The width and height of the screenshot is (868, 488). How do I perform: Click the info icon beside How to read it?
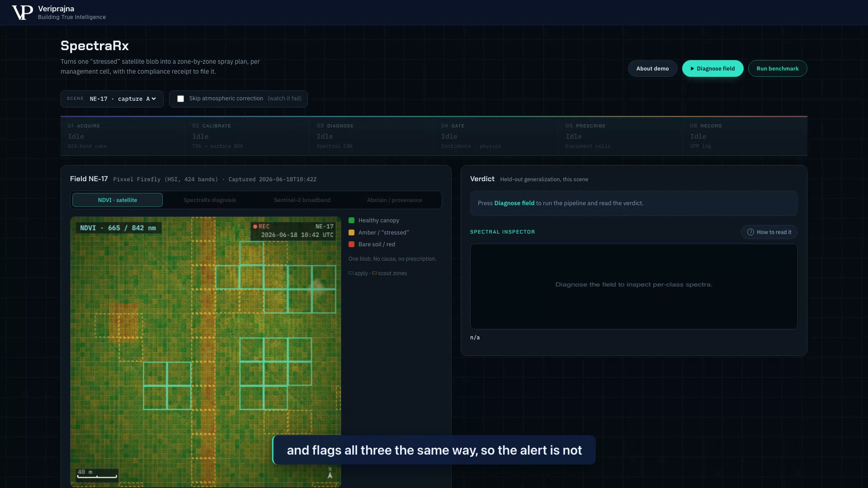tap(750, 232)
